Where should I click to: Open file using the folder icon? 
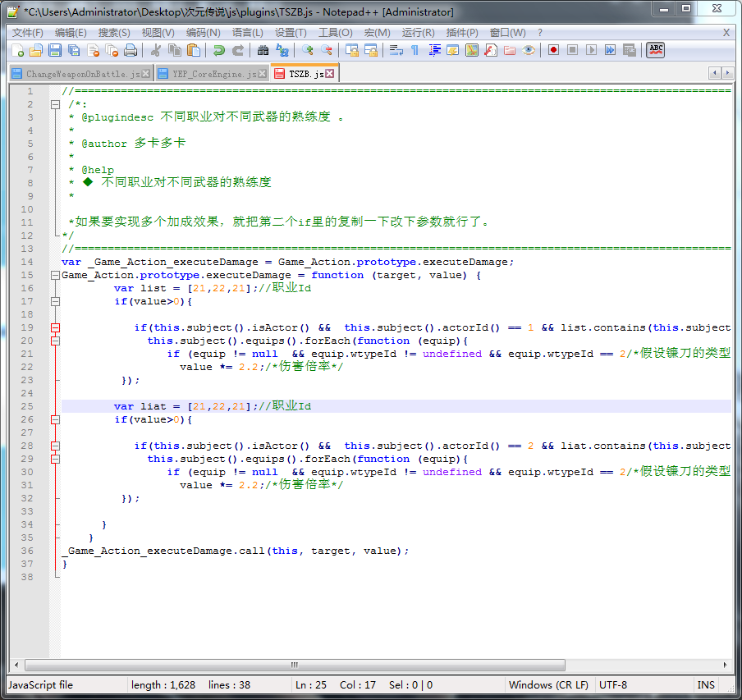(36, 50)
